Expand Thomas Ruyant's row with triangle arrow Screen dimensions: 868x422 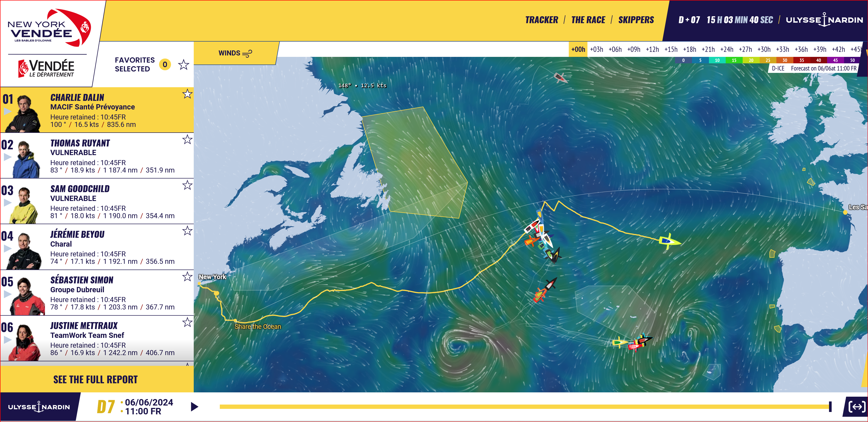(x=7, y=157)
